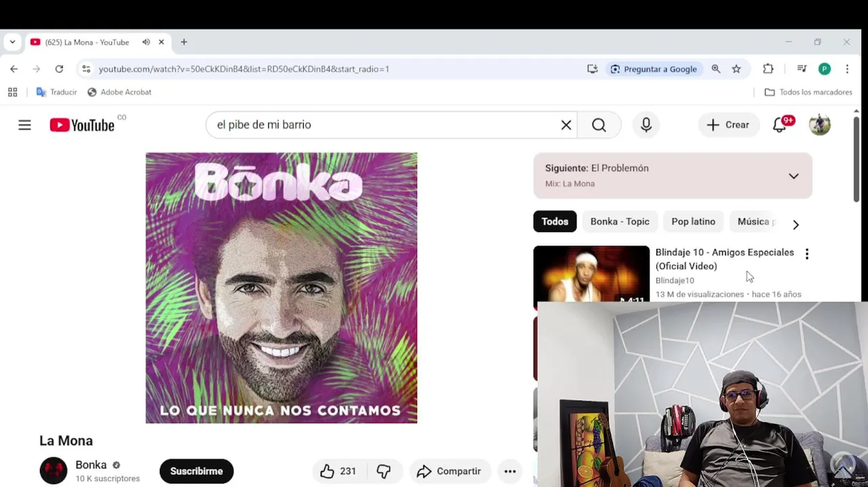Viewport: 868px width, 487px height.
Task: Click the La Mona video title
Action: [x=66, y=441]
